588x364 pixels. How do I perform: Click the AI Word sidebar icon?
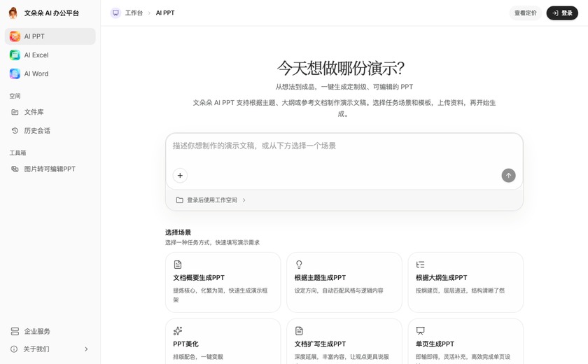[15, 73]
